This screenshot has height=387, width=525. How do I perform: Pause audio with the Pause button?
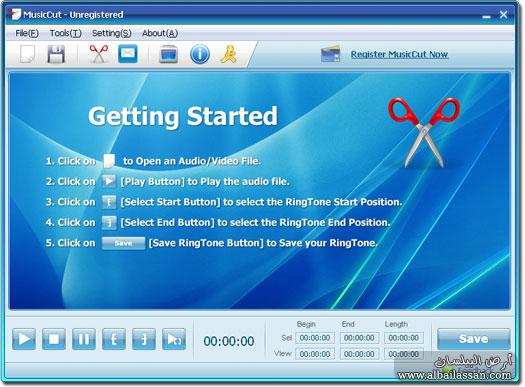click(x=84, y=339)
